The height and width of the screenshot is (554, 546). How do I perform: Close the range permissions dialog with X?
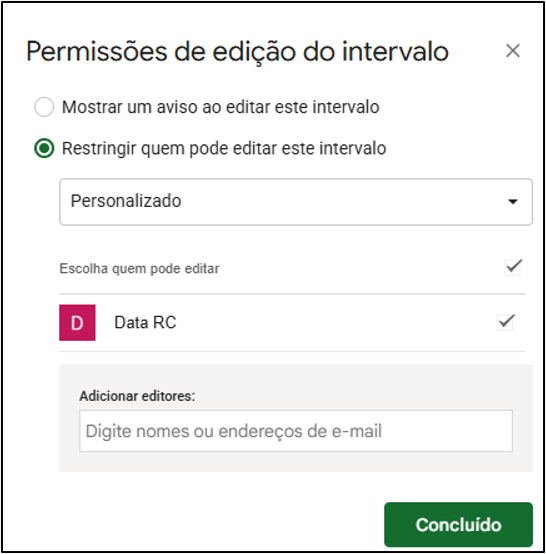point(512,51)
